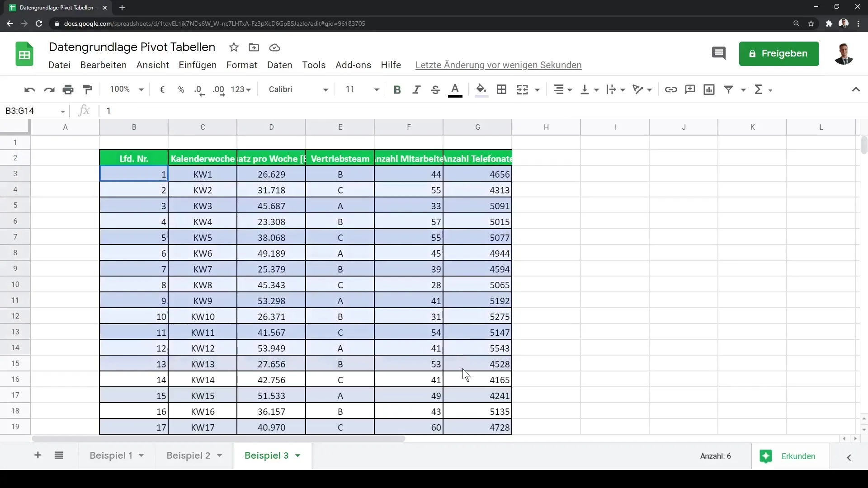Decrease decimal places

pos(199,89)
